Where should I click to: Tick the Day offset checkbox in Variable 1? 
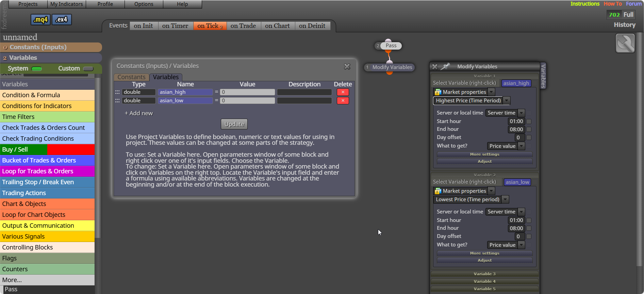click(x=529, y=138)
